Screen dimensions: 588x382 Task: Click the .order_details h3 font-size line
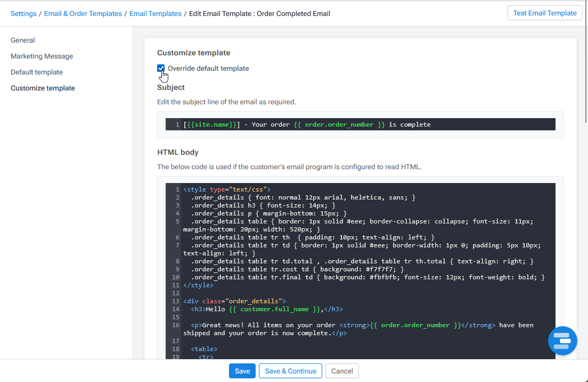(x=263, y=205)
